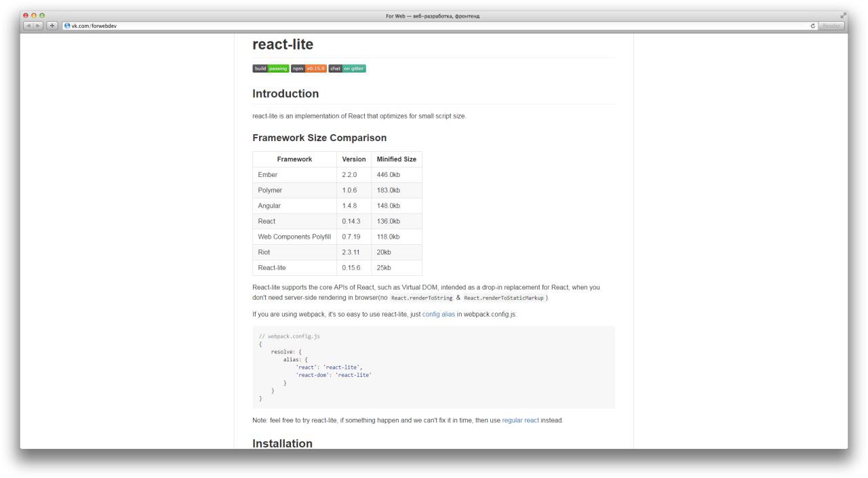The height and width of the screenshot is (478, 868).
Task: Open the config alias link
Action: pyautogui.click(x=439, y=314)
